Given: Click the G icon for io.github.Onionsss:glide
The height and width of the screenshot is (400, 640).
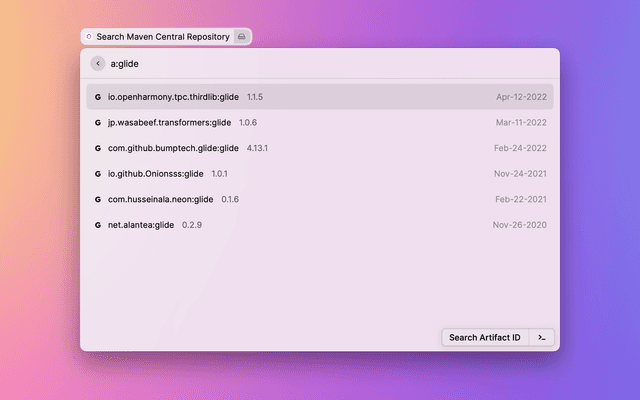Looking at the screenshot, I should click(98, 174).
